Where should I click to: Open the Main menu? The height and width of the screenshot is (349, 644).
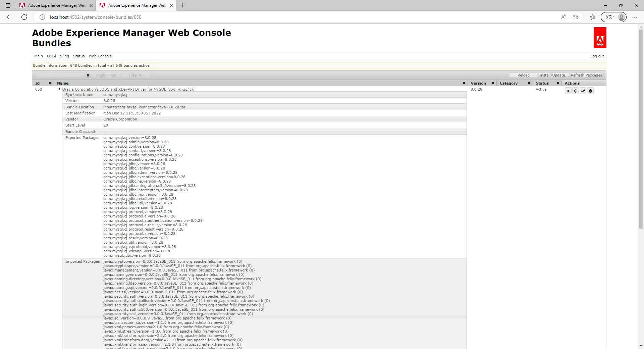39,56
